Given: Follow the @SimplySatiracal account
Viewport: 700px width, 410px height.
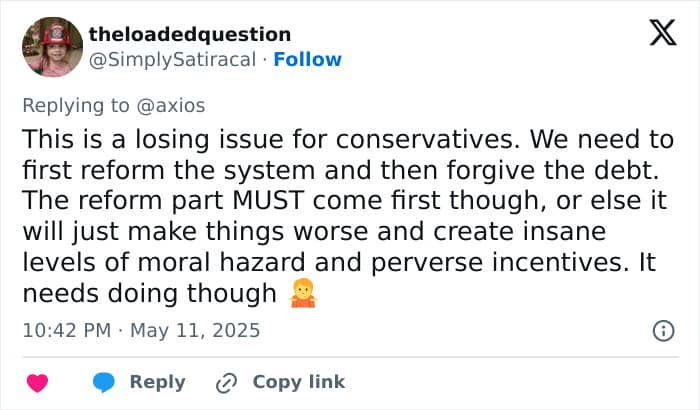Looking at the screenshot, I should coord(307,59).
